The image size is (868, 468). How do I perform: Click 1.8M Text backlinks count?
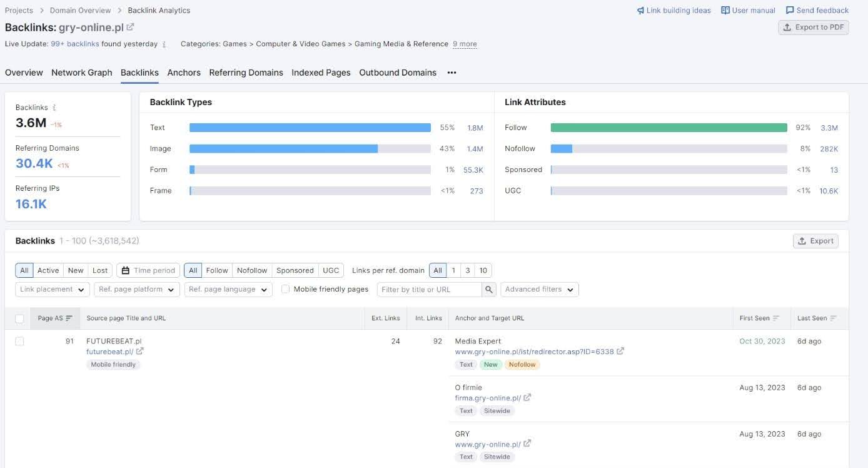(x=475, y=128)
